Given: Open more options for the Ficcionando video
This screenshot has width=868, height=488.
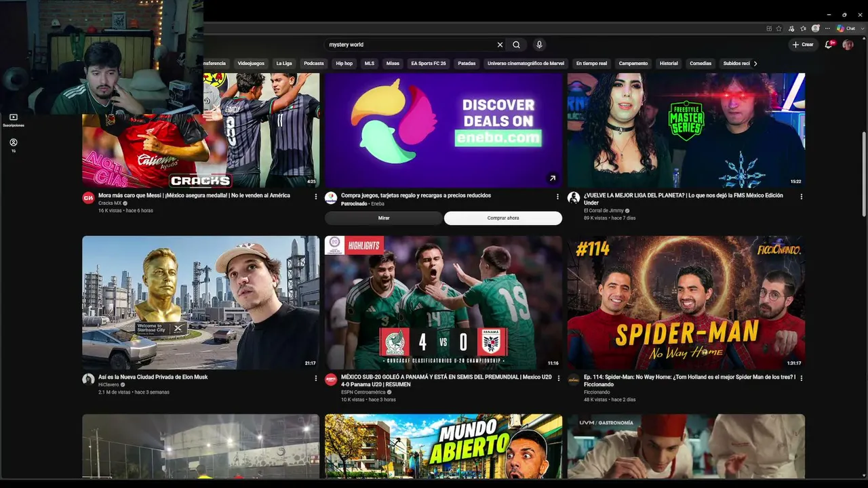Looking at the screenshot, I should [x=801, y=378].
